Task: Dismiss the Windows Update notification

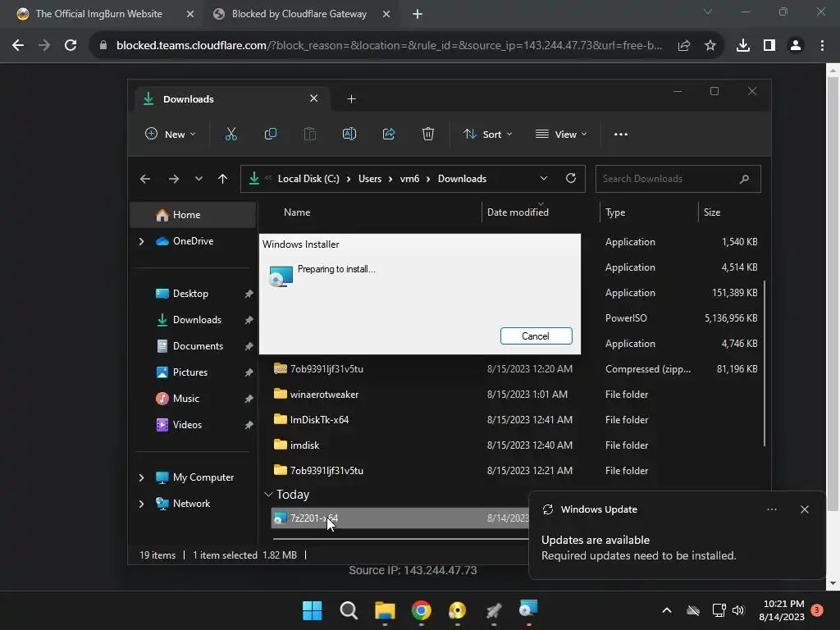Action: click(x=804, y=509)
